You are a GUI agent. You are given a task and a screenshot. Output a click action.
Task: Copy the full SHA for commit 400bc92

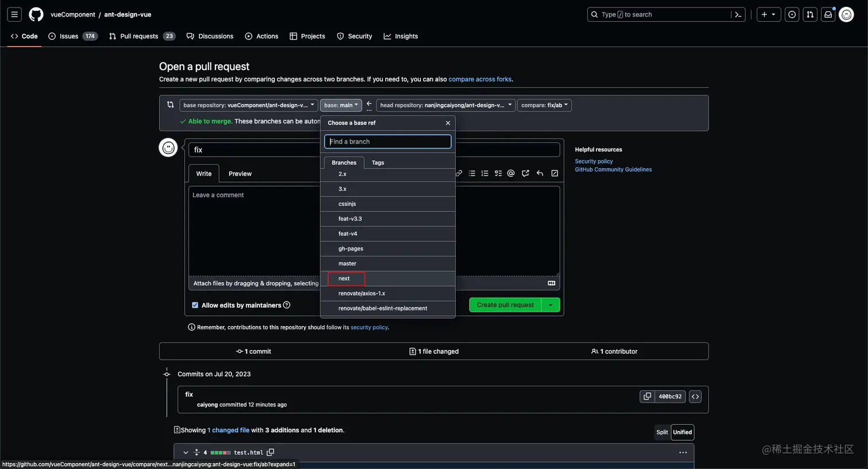(647, 396)
